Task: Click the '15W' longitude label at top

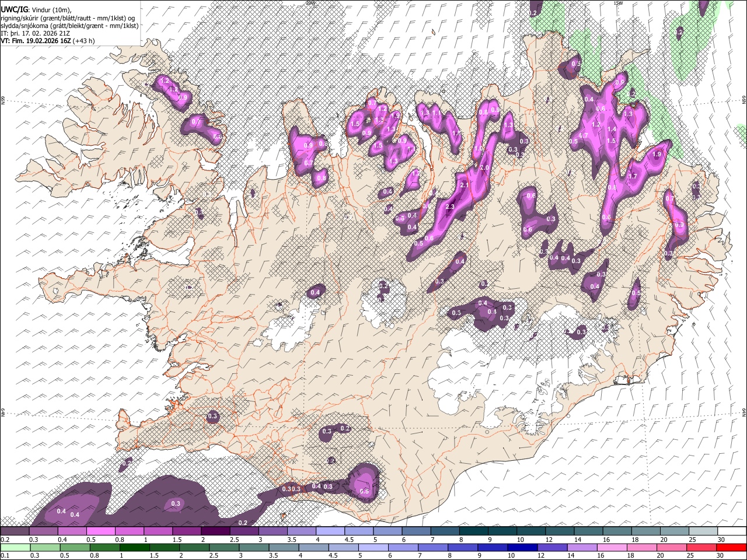Action: click(618, 3)
